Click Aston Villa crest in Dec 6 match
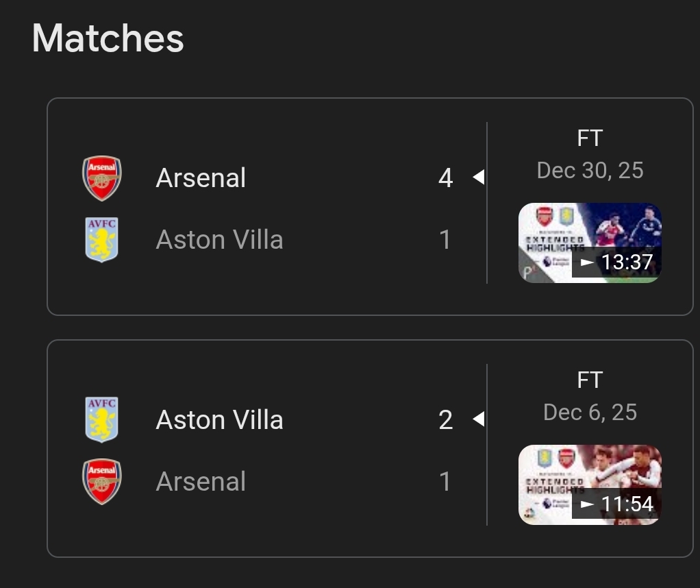700x588 pixels. tap(102, 419)
